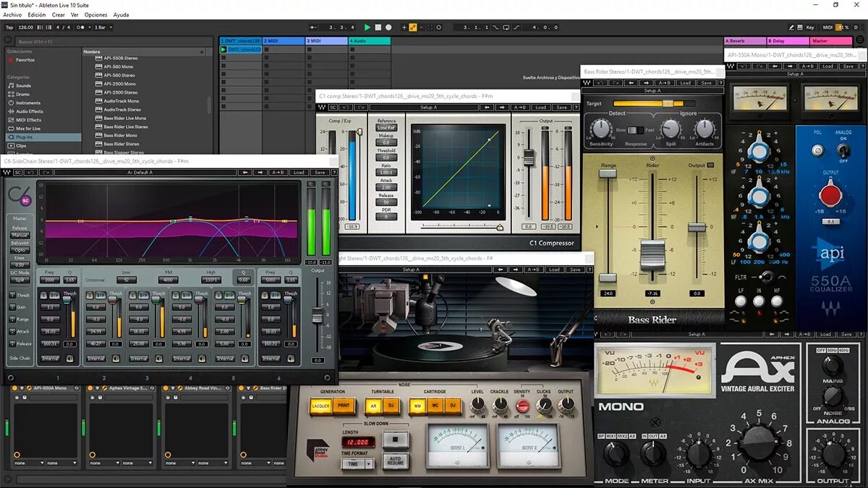This screenshot has width=868, height=488.
Task: Adjust the C6 Output fader
Action: (318, 316)
